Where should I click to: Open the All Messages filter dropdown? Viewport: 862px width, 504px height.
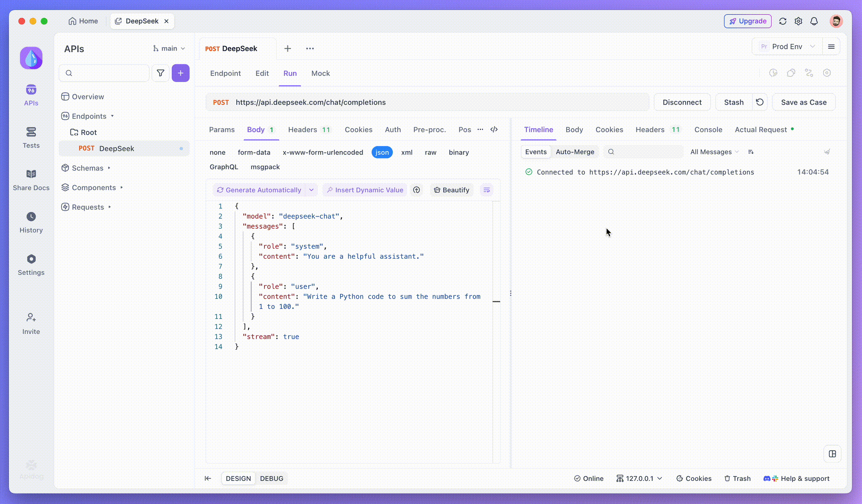[714, 152]
